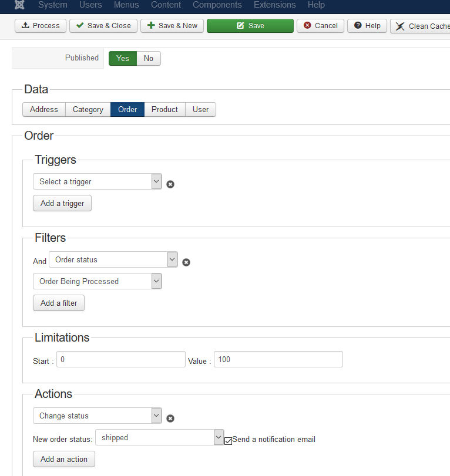Click the Value limitation input field
450x476 pixels.
click(x=278, y=359)
